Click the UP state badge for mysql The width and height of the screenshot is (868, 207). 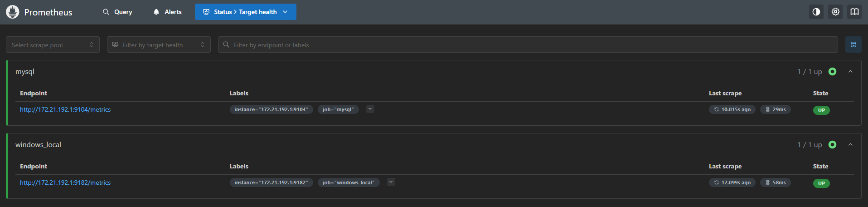(821, 110)
